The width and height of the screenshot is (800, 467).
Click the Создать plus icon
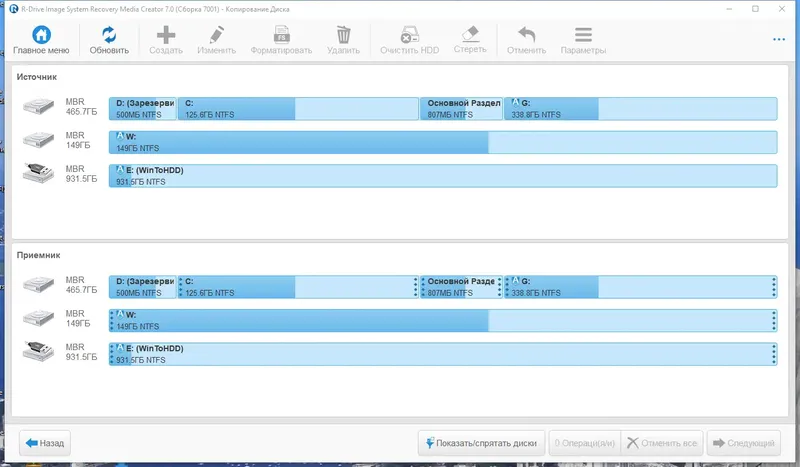(166, 35)
